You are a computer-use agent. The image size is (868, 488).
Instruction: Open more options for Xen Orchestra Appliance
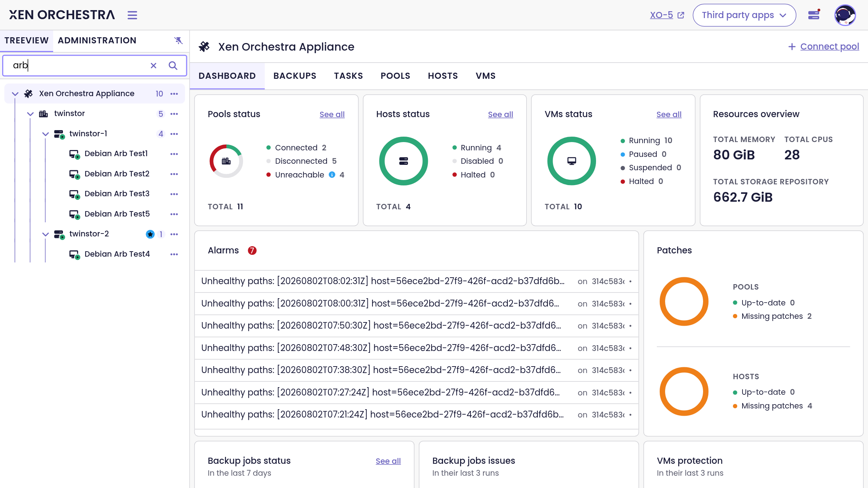(x=174, y=94)
